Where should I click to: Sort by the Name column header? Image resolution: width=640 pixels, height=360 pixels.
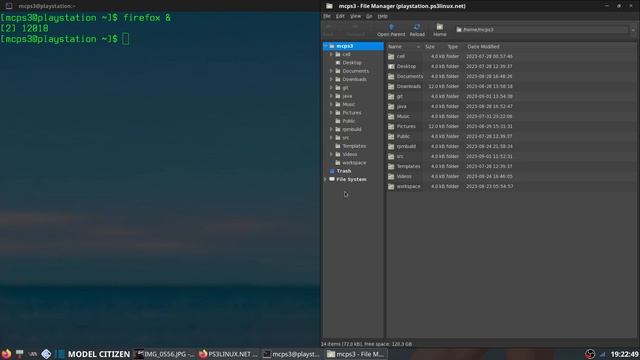pyautogui.click(x=404, y=47)
